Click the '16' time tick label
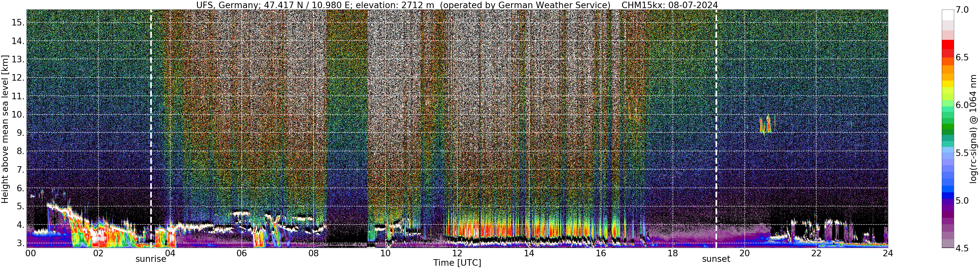The image size is (980, 269). [600, 253]
